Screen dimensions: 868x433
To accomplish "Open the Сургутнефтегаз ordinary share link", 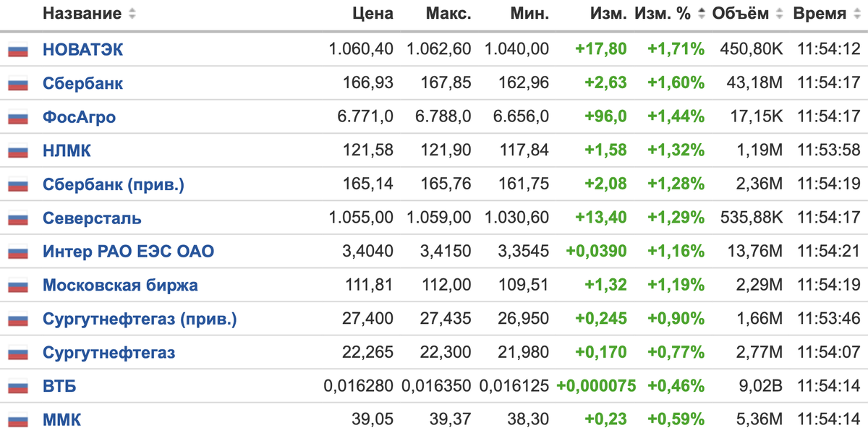I will point(109,353).
